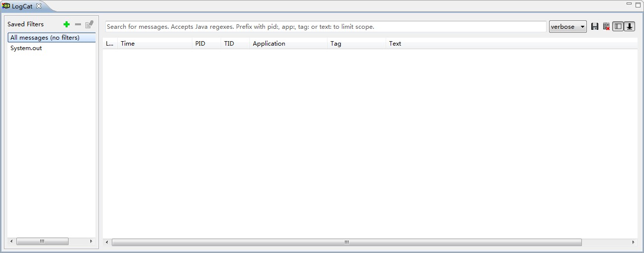
Task: Edit selected logcat filter
Action: 89,24
